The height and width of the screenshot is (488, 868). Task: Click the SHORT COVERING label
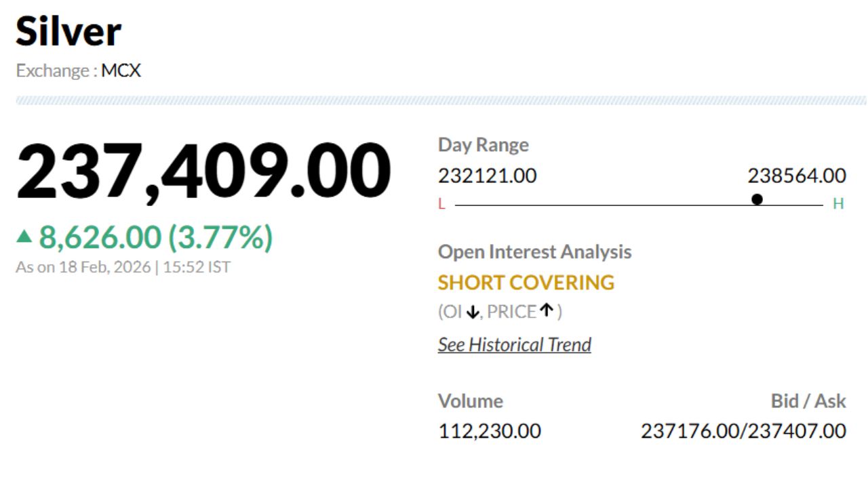tap(526, 283)
